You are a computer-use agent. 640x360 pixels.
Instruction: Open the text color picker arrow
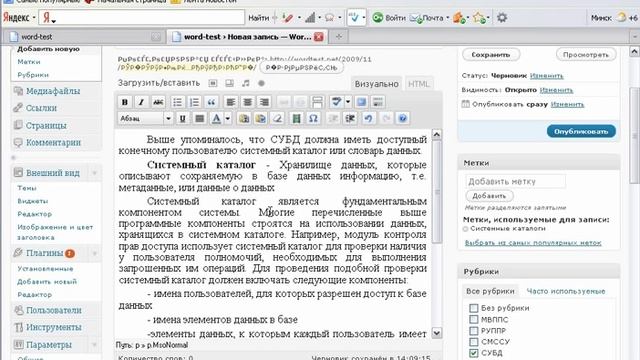228,118
